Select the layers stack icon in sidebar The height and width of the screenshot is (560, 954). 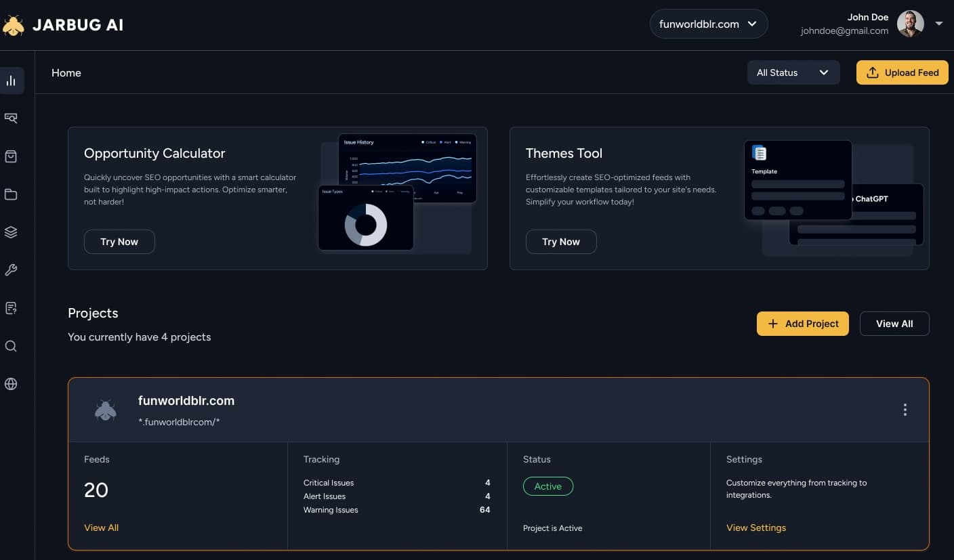12,232
